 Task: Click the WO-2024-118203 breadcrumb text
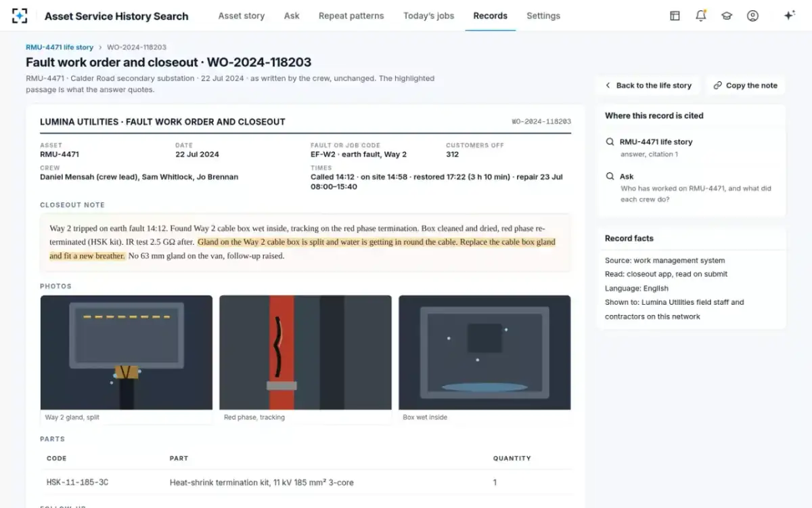137,47
